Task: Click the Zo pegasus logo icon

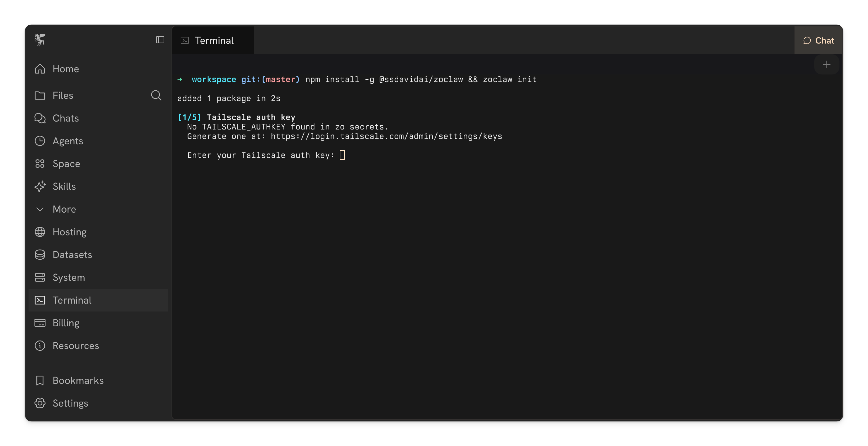Action: point(40,40)
